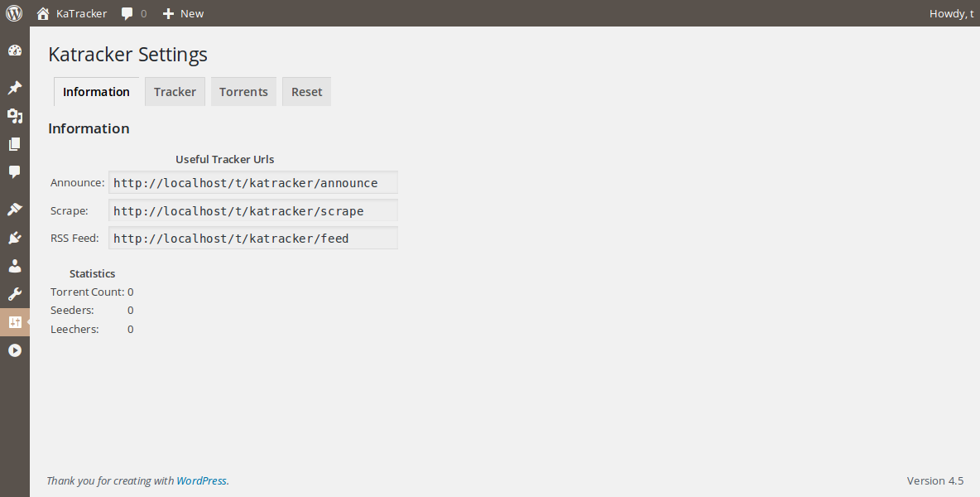
Task: Open the Tools wrench icon
Action: tap(14, 294)
